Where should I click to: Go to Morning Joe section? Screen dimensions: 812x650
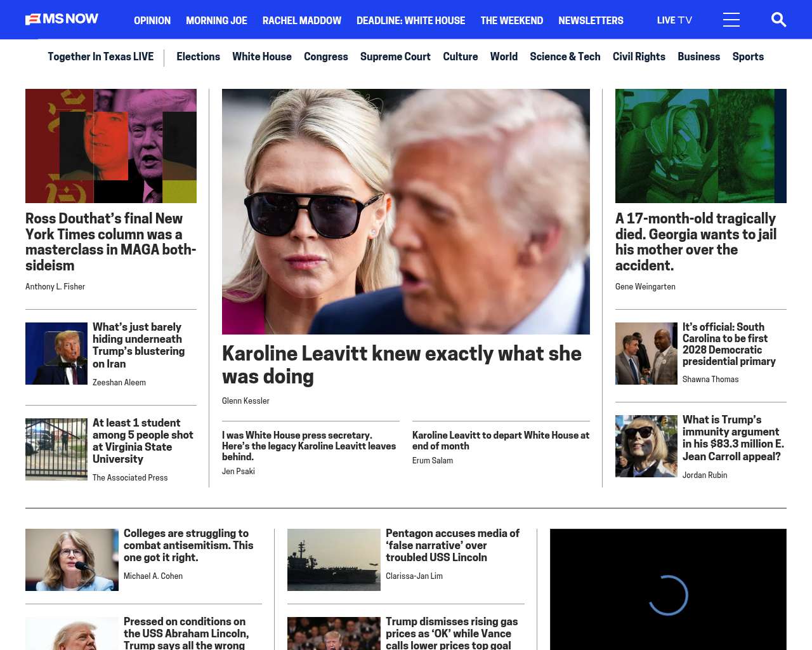click(216, 20)
